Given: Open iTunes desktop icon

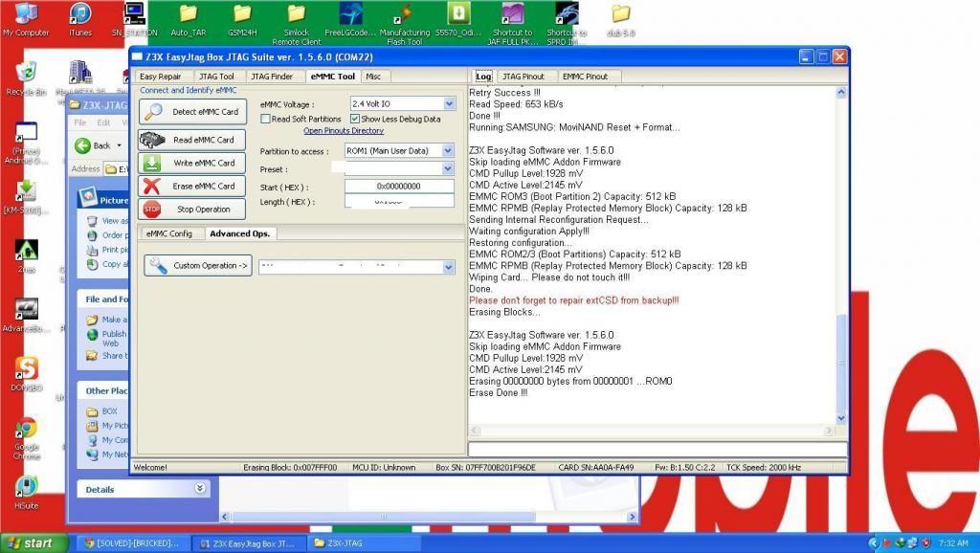Looking at the screenshot, I should coord(80,20).
